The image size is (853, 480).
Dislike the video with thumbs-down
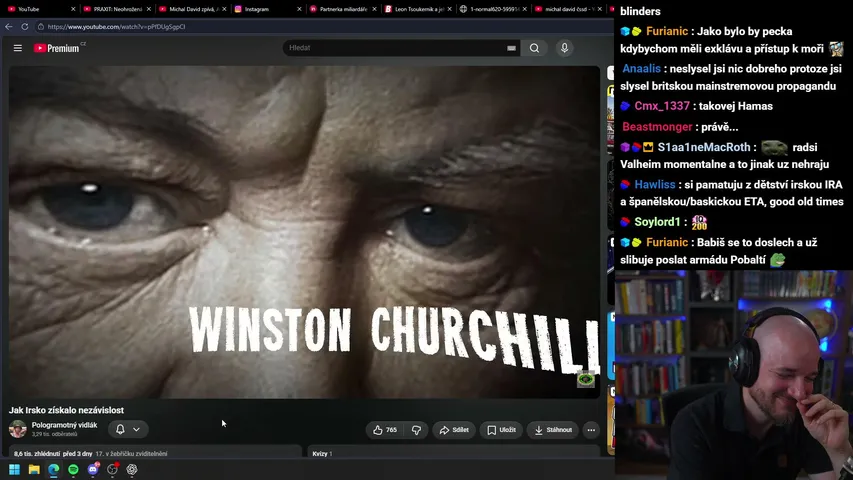416,430
